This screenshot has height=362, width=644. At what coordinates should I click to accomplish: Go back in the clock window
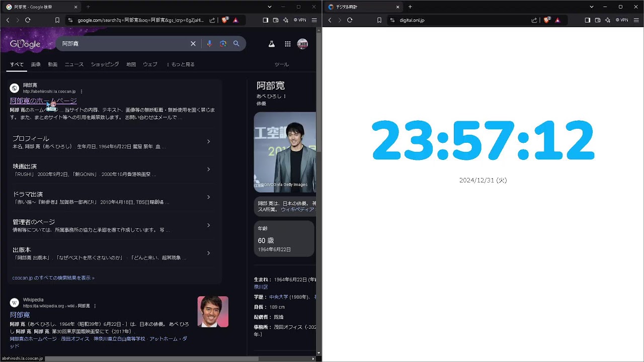click(330, 20)
